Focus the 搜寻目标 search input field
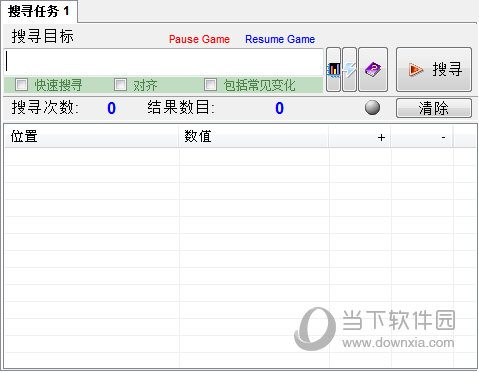This screenshot has height=372, width=479. point(164,62)
